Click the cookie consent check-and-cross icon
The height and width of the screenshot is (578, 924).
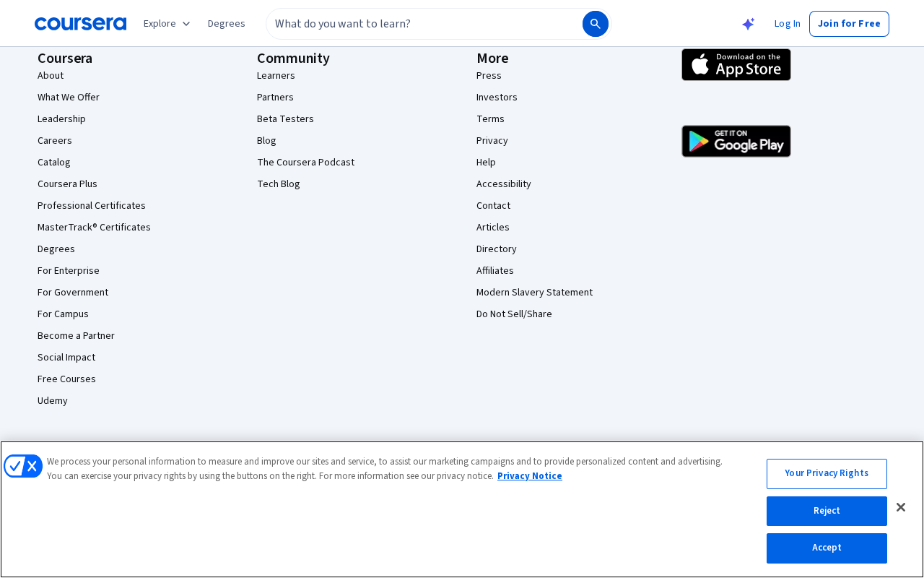(x=23, y=466)
